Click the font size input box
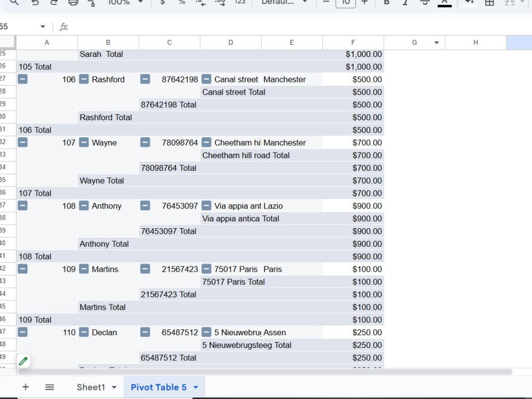Screen dimensions: 532x399 point(345,3)
